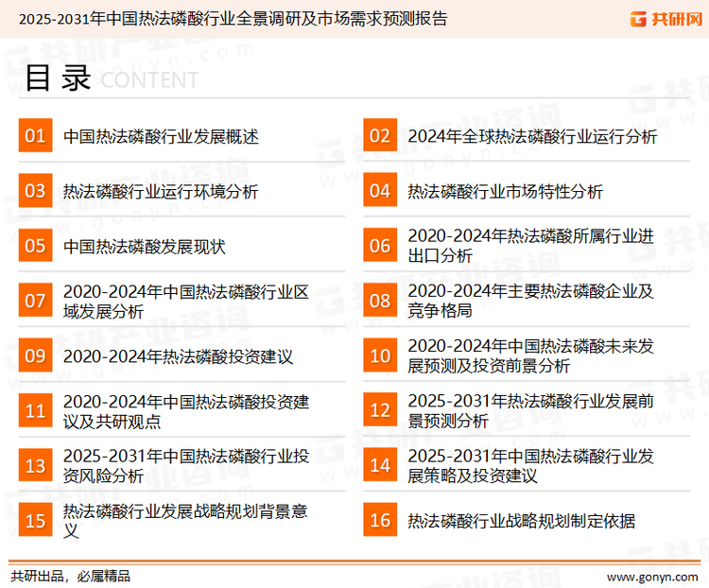Click the orange 13 chapter number box

click(35, 465)
